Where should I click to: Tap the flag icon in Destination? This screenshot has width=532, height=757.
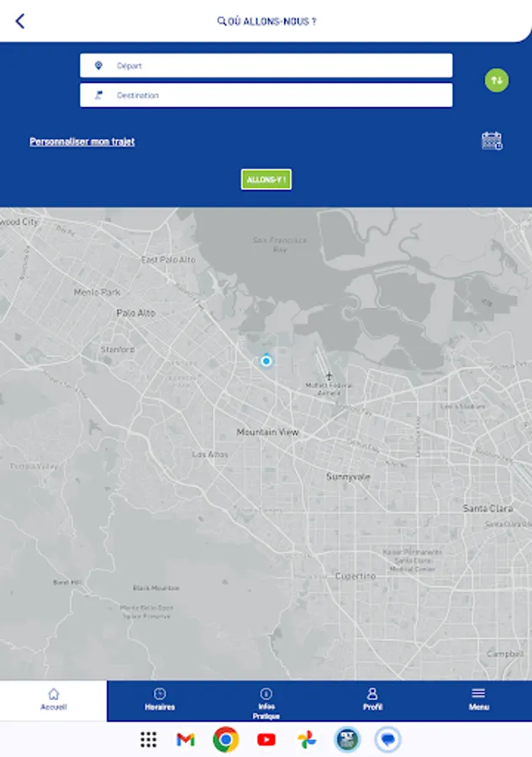(98, 95)
